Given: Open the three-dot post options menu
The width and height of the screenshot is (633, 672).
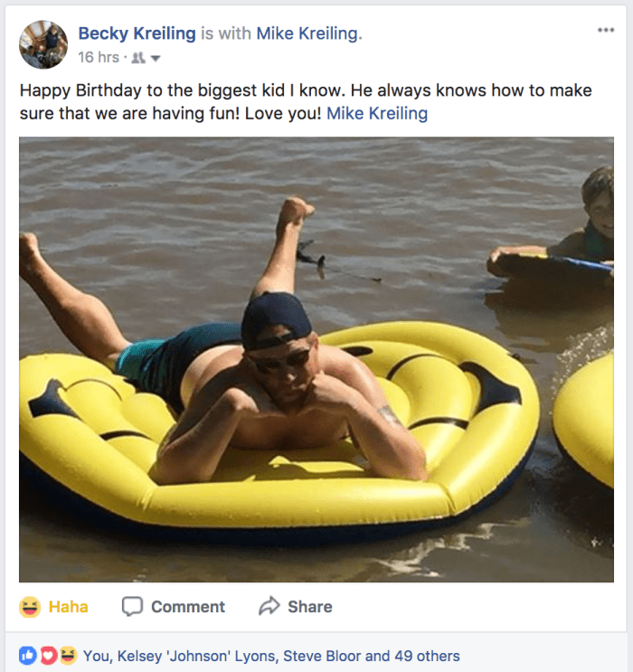Looking at the screenshot, I should [605, 31].
